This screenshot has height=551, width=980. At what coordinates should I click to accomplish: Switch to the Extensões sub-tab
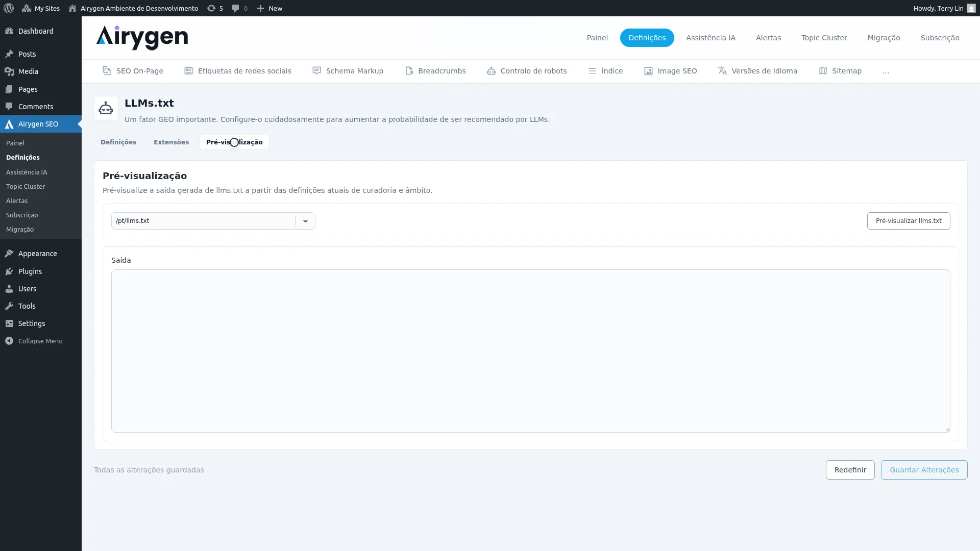click(x=171, y=142)
